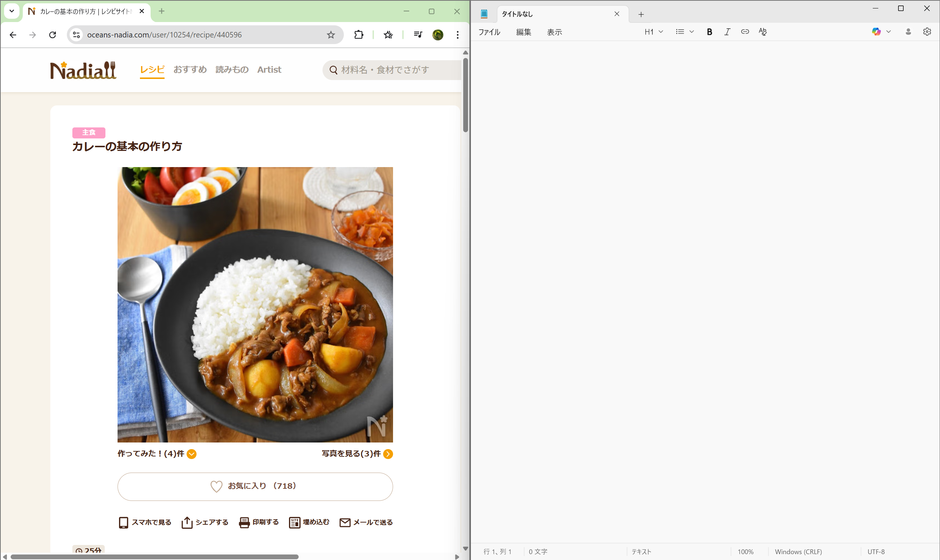Click the Italic formatting icon in Notepad
The width and height of the screenshot is (940, 560).
(x=727, y=32)
